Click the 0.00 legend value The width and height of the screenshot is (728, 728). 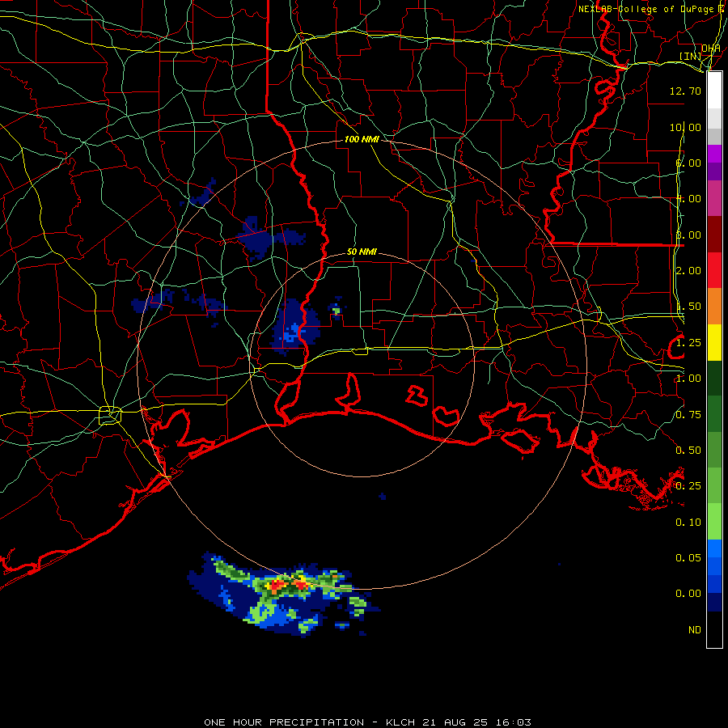tap(688, 594)
